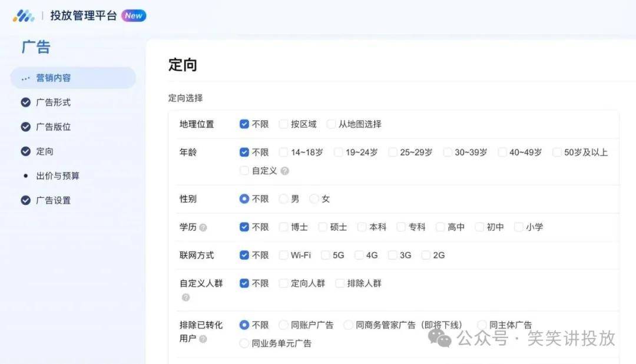Click the checkmark icon beside 广告形式
This screenshot has width=636, height=364.
tap(25, 102)
